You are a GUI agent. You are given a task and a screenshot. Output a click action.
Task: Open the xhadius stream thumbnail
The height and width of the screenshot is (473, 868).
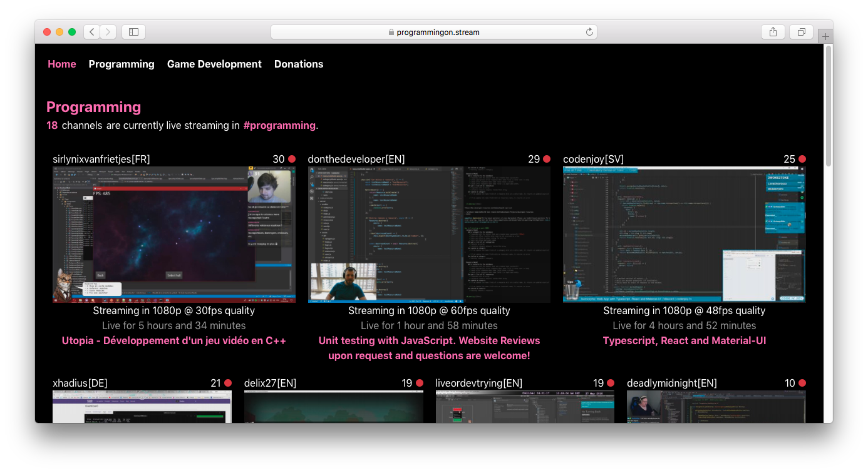(x=142, y=407)
